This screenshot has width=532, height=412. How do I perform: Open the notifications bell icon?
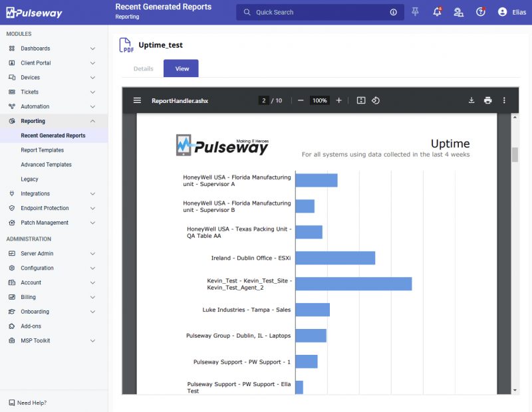coord(437,12)
